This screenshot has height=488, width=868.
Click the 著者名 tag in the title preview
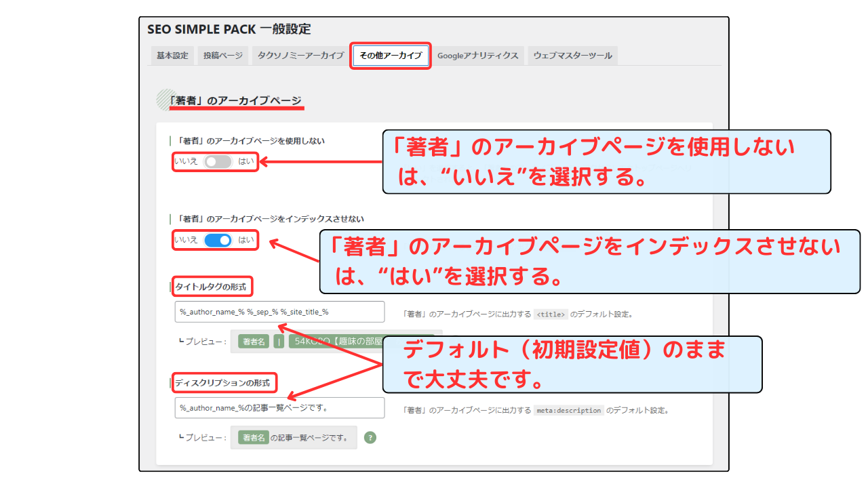254,342
